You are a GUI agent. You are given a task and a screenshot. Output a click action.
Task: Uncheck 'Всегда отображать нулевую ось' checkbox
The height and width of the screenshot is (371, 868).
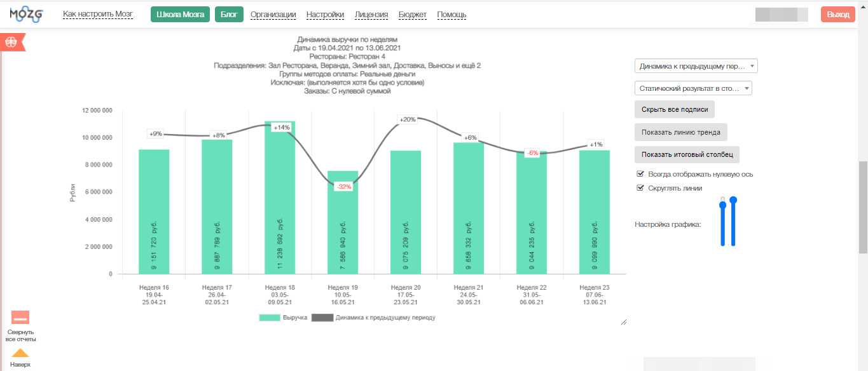coord(640,174)
